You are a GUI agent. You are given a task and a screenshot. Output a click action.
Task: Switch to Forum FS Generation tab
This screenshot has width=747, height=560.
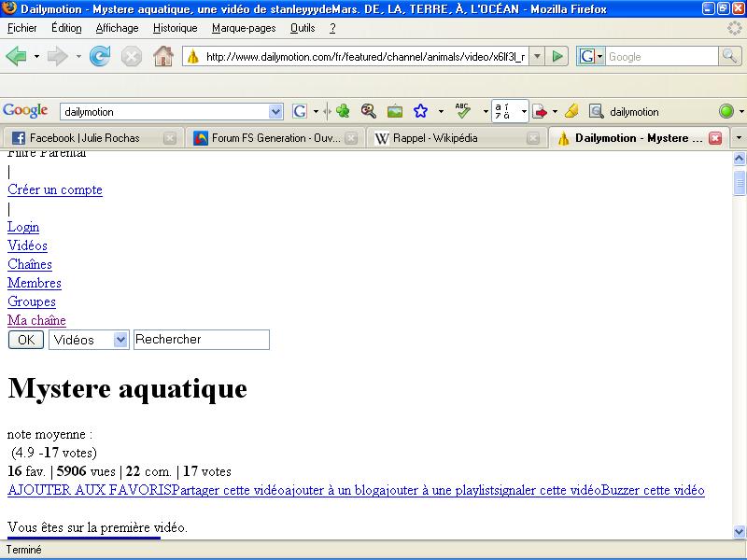274,138
